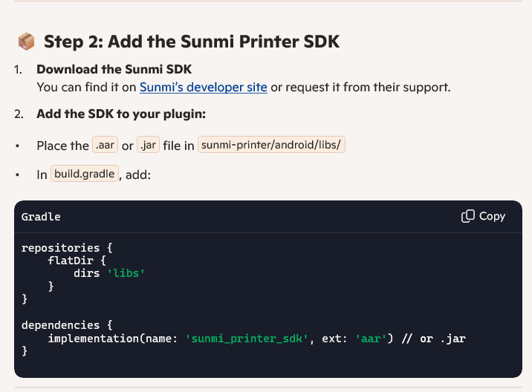The width and height of the screenshot is (532, 392).
Task: Click 'or request it from their support.' text
Action: 360,87
